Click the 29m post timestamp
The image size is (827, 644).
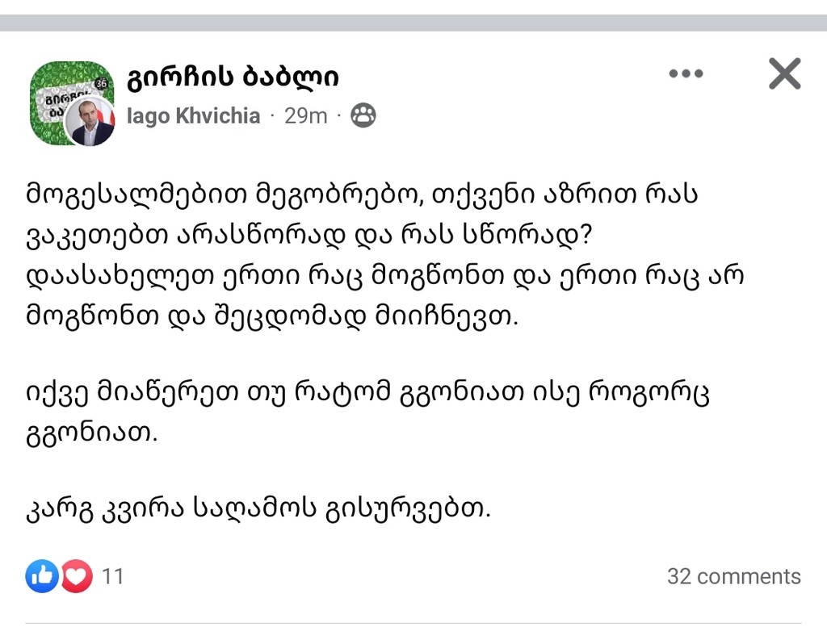click(x=306, y=116)
